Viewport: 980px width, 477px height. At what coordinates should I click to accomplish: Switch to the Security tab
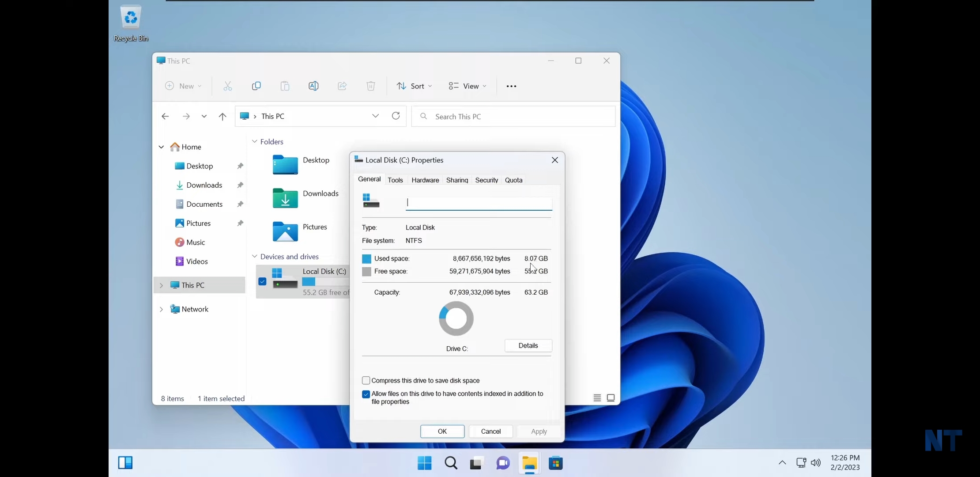point(486,179)
